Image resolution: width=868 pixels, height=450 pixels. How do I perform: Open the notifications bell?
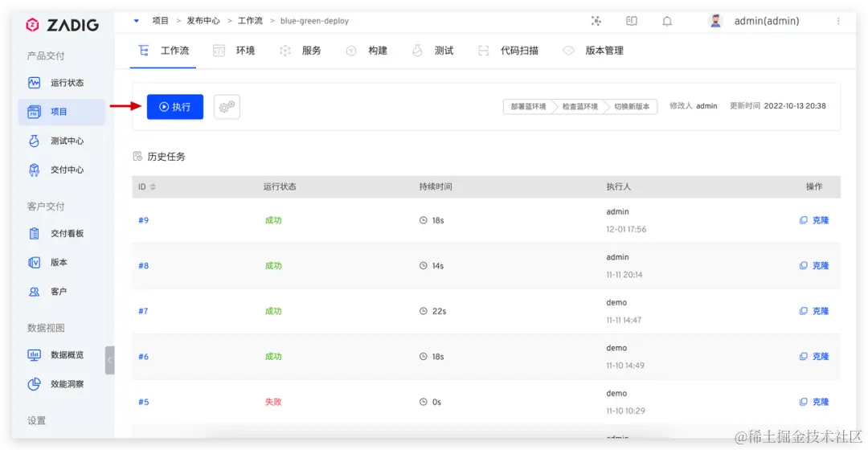[x=667, y=21]
